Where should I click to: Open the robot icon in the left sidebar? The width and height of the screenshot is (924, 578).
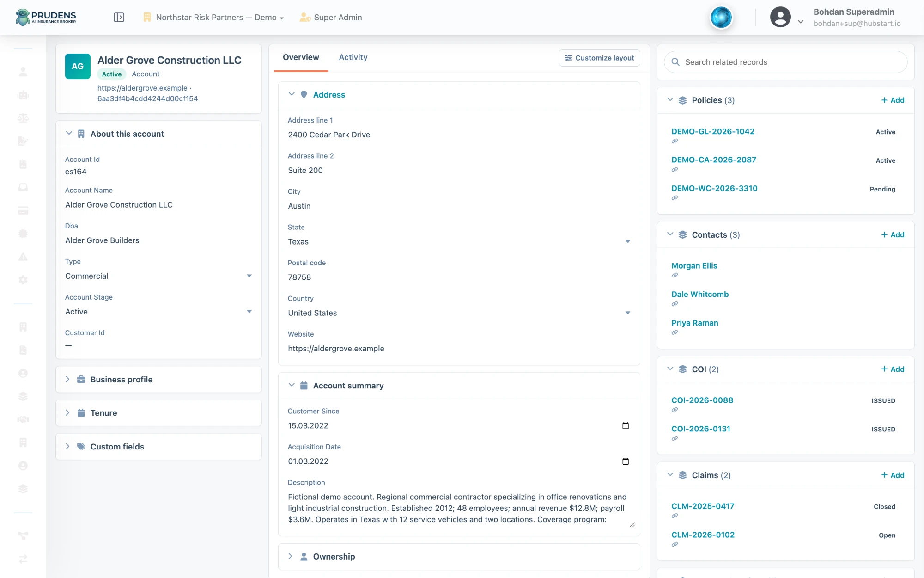pyautogui.click(x=23, y=95)
